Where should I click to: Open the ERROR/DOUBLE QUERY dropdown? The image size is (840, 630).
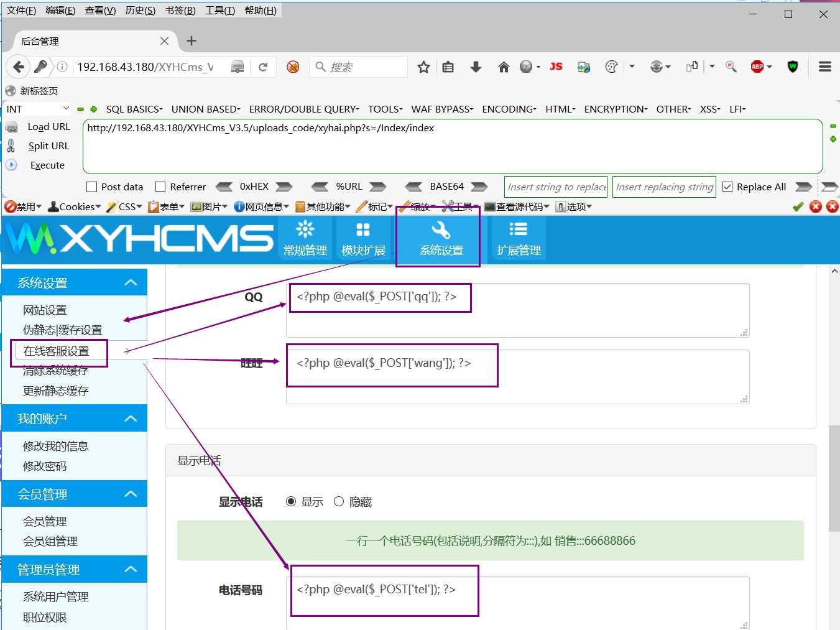tap(304, 109)
